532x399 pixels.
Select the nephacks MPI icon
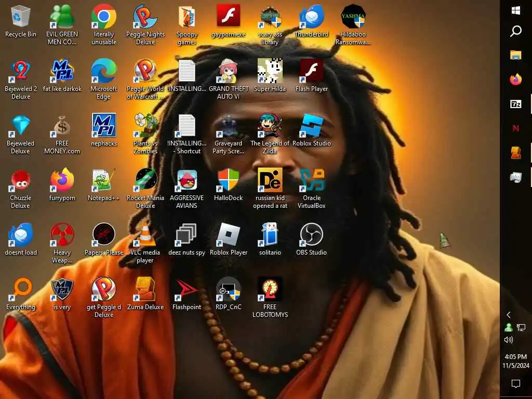pyautogui.click(x=104, y=126)
